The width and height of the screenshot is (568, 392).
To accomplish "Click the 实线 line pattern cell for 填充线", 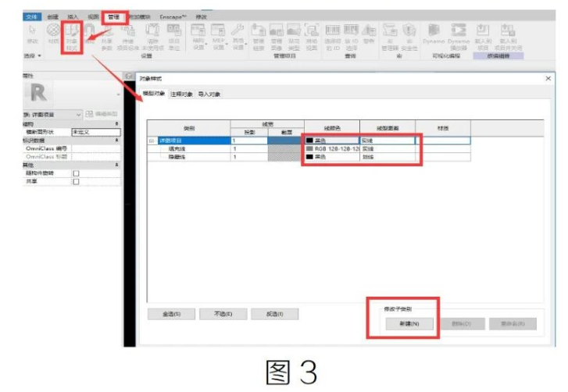I will click(x=388, y=149).
